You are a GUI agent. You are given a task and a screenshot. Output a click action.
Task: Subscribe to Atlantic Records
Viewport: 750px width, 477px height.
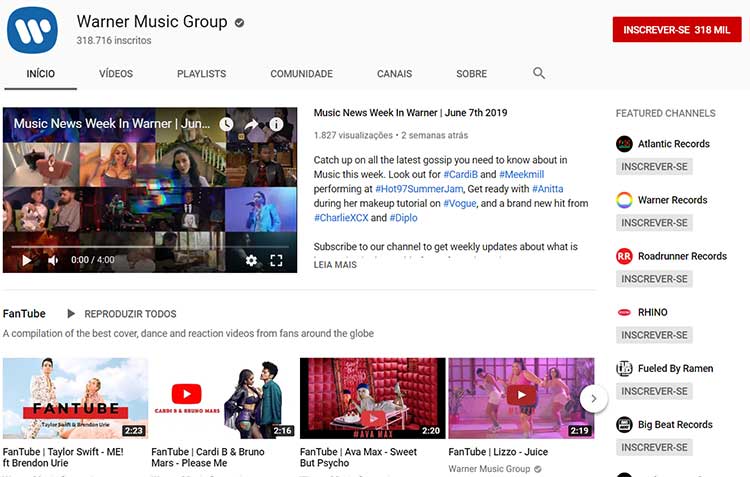point(654,166)
